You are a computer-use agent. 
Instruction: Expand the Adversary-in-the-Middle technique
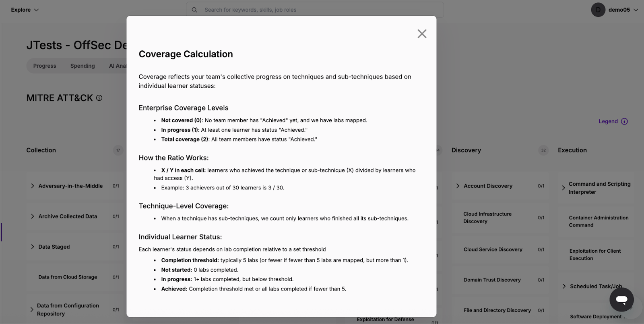pyautogui.click(x=33, y=186)
